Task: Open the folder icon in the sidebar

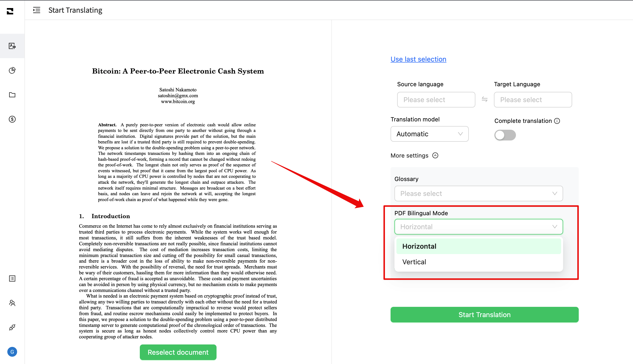Action: [x=12, y=95]
